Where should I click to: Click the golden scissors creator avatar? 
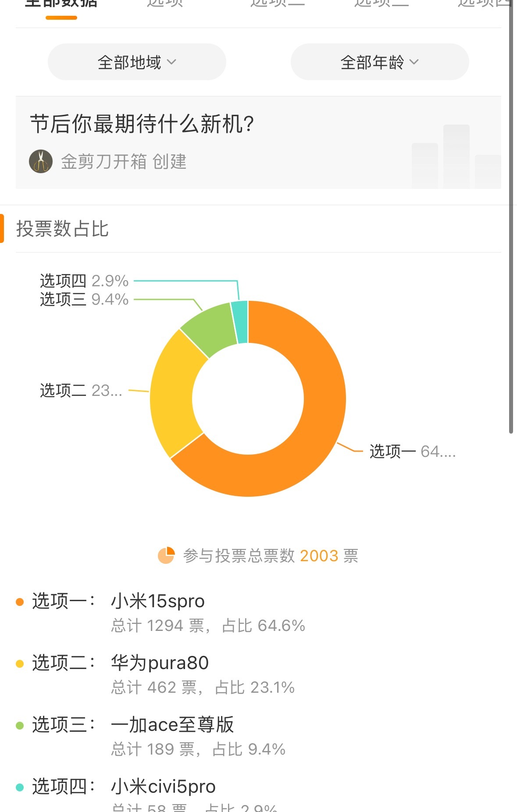coord(41,161)
